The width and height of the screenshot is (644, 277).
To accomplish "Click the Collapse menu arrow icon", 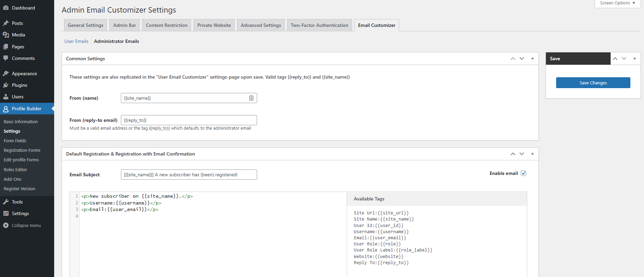I will (6, 225).
